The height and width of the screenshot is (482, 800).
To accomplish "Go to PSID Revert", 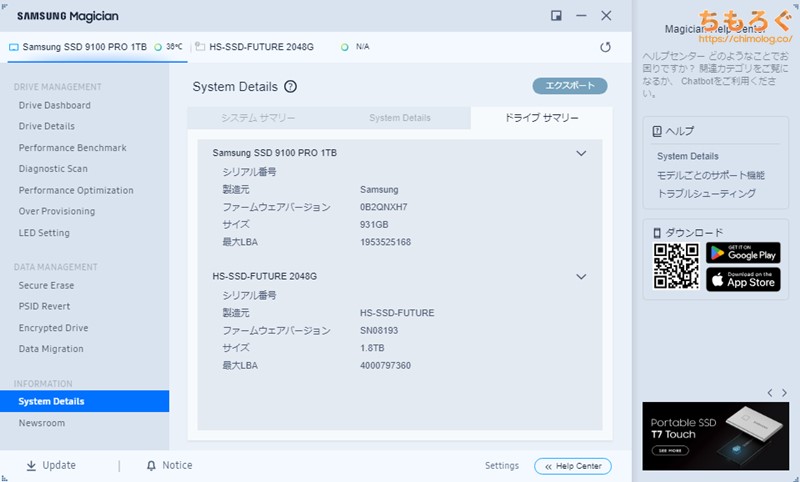I will [x=44, y=307].
